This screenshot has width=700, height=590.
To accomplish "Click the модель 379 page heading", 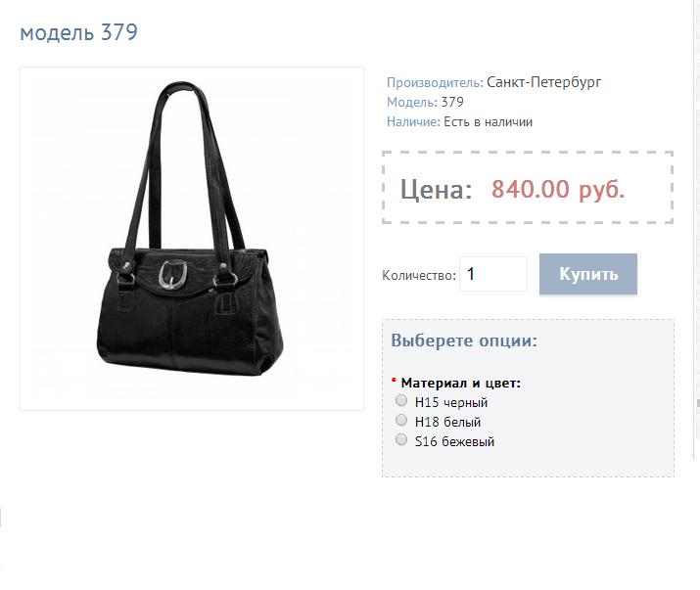I will 79,32.
